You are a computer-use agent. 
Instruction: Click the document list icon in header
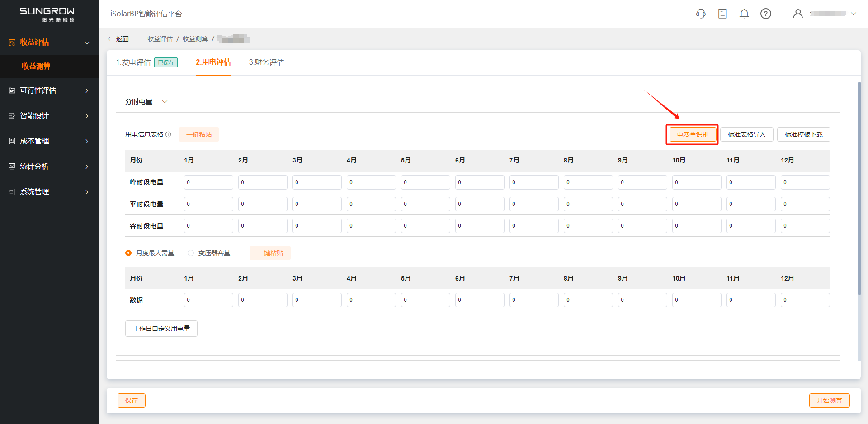click(722, 14)
